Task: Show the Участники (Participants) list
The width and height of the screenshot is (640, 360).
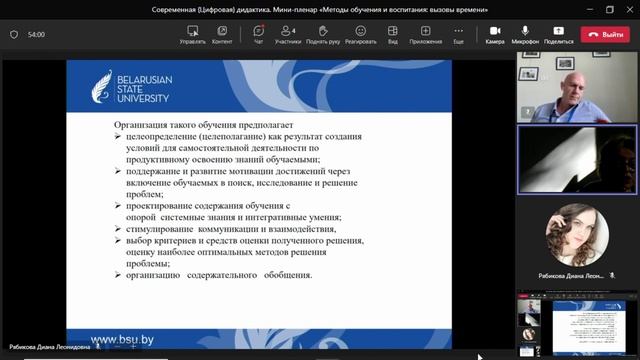Action: pos(288,35)
